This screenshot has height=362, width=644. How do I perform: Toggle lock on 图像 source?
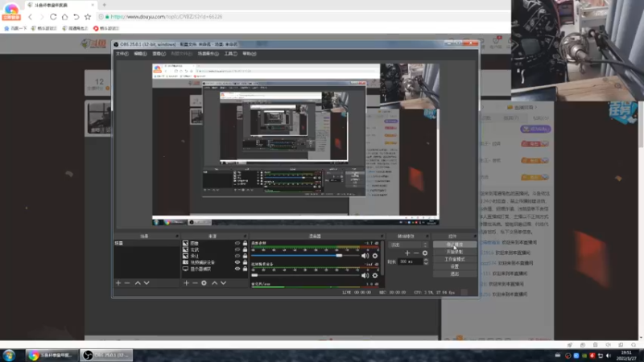[246, 244]
